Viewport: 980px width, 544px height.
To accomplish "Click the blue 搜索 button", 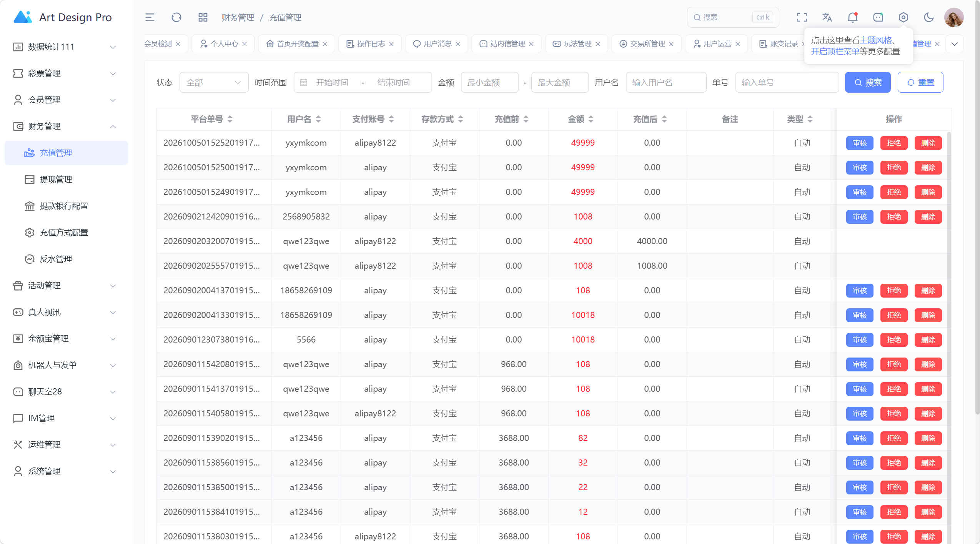I will [x=868, y=82].
